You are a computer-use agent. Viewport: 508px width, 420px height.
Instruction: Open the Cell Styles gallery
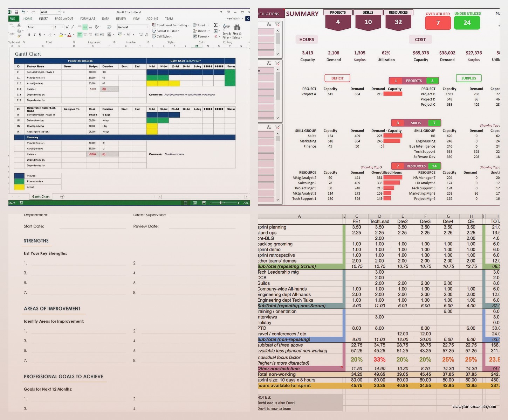(x=164, y=36)
